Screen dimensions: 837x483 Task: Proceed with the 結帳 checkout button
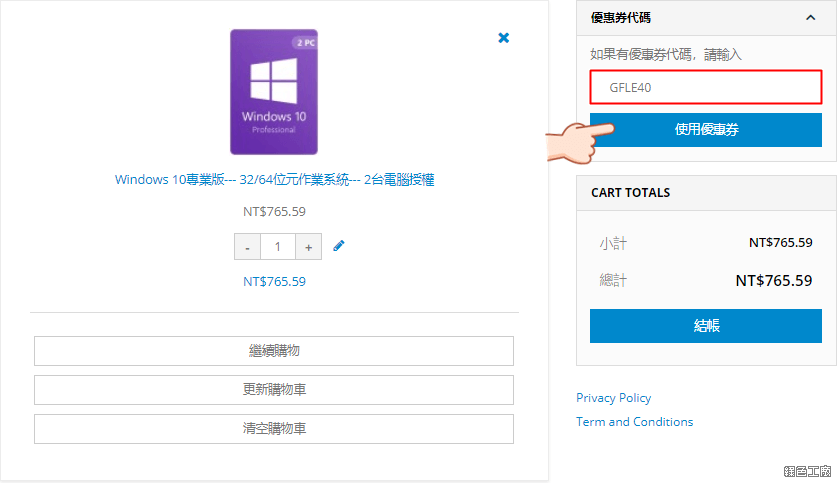pos(706,326)
